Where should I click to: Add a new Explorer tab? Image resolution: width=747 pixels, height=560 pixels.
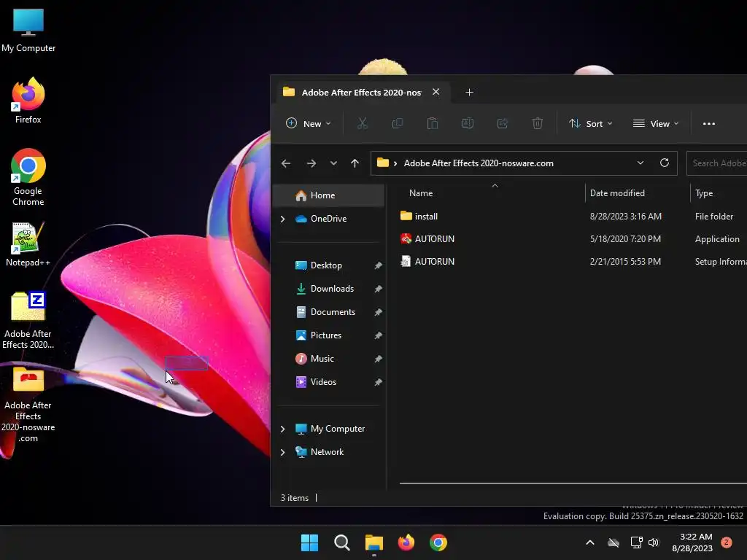pos(469,93)
